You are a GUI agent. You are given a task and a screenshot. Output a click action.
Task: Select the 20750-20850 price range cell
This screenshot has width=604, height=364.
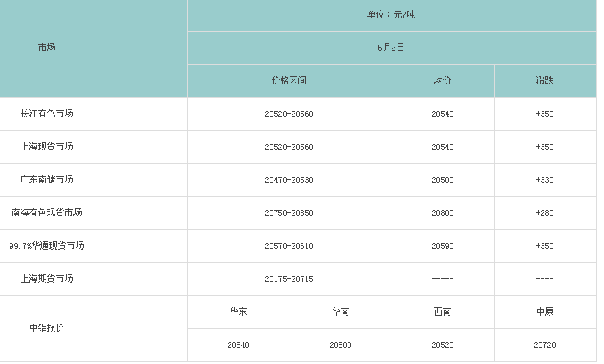tap(289, 213)
